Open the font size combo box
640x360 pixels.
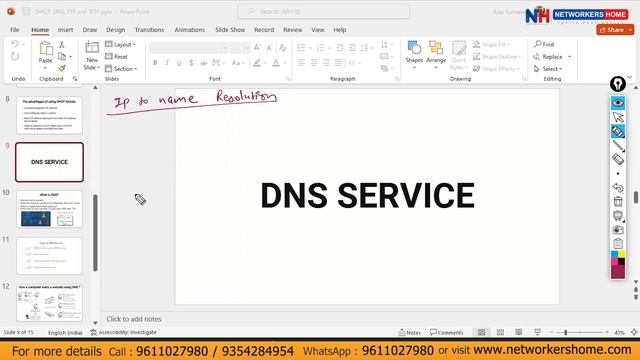[x=240, y=48]
